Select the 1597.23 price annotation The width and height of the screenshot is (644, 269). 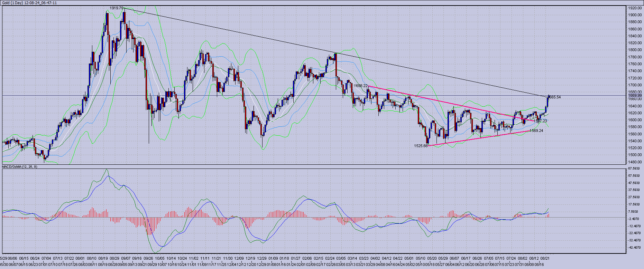click(540, 121)
